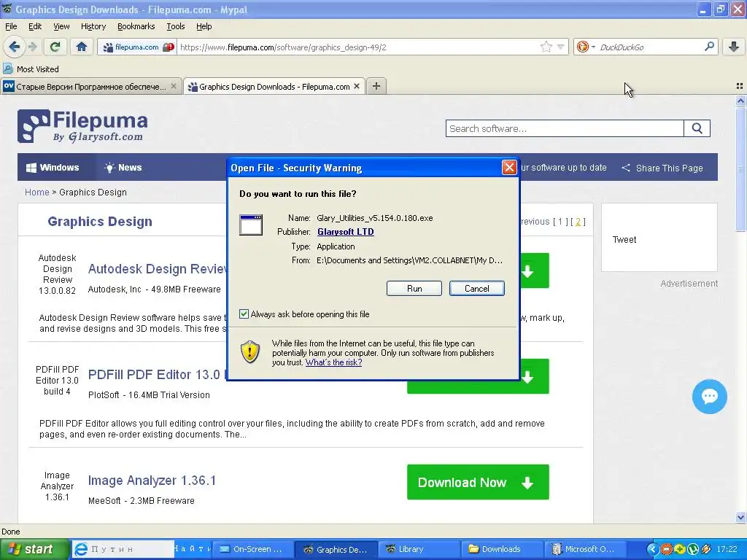Open the Downloads taskbar folder

[502, 549]
